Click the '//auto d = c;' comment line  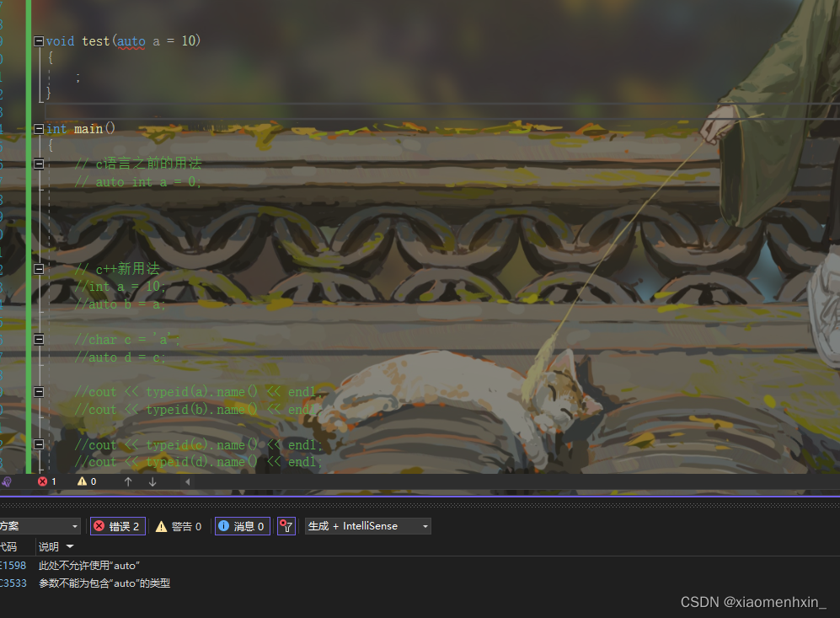[x=120, y=357]
